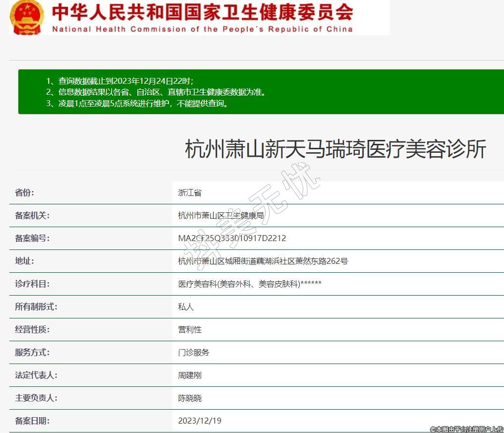Click the record date 2023/12/19
Image resolution: width=504 pixels, height=433 pixels.
[x=200, y=421]
